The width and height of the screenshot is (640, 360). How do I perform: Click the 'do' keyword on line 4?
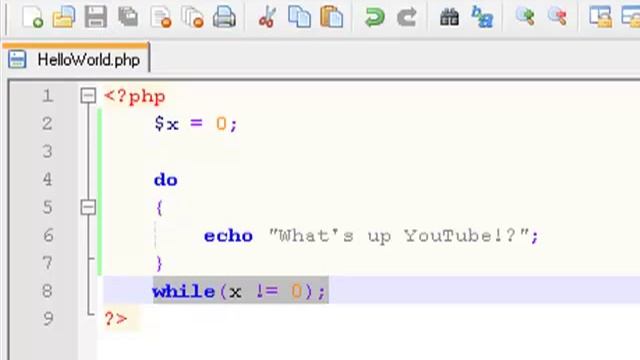(166, 180)
